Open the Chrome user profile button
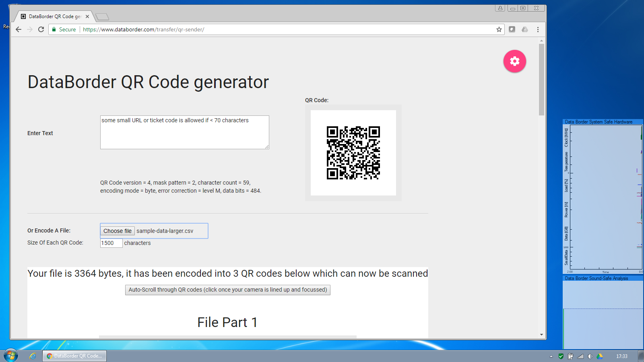This screenshot has width=644, height=362. click(x=500, y=8)
